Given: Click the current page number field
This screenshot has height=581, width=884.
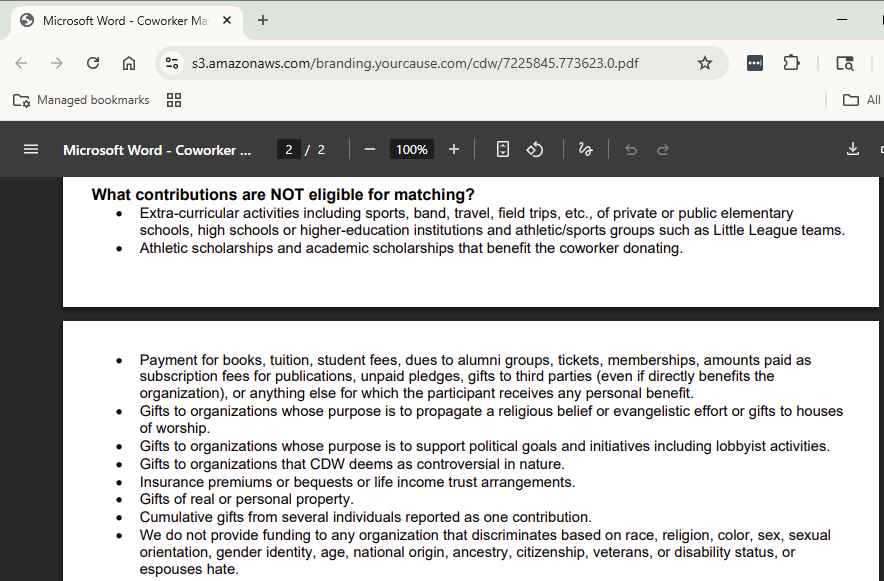Looking at the screenshot, I should [x=289, y=149].
